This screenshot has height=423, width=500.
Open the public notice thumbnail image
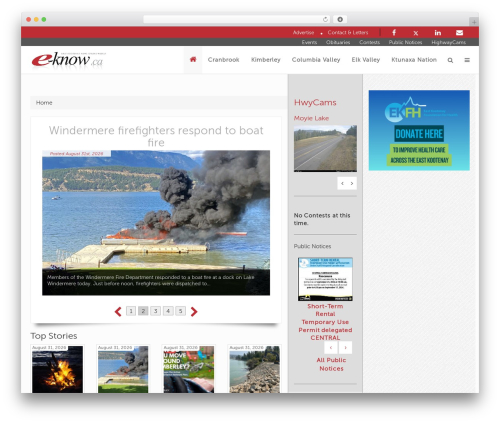[325, 279]
